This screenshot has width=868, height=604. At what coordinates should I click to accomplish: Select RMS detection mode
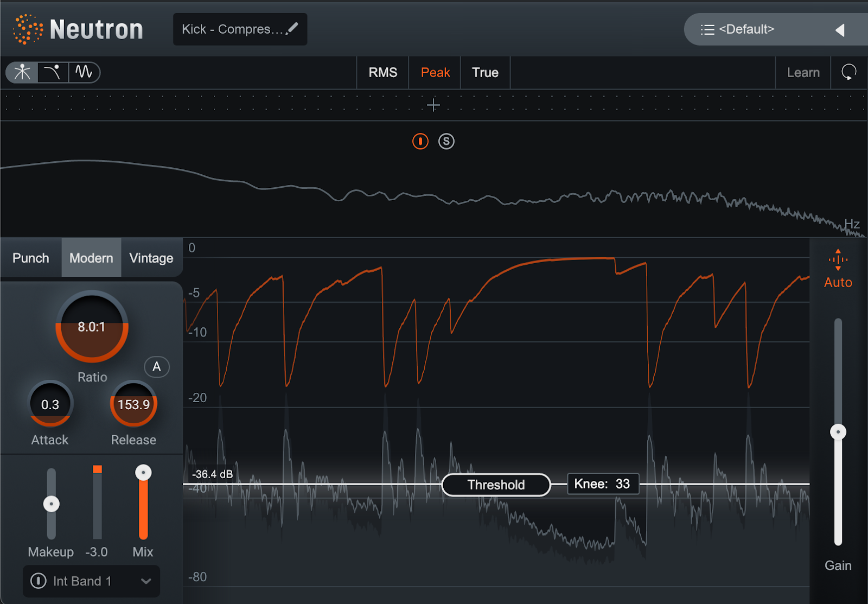coord(383,72)
